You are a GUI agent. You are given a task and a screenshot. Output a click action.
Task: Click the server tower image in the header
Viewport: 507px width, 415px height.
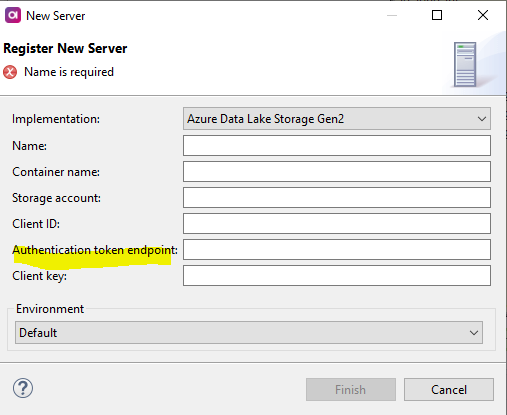[465, 64]
